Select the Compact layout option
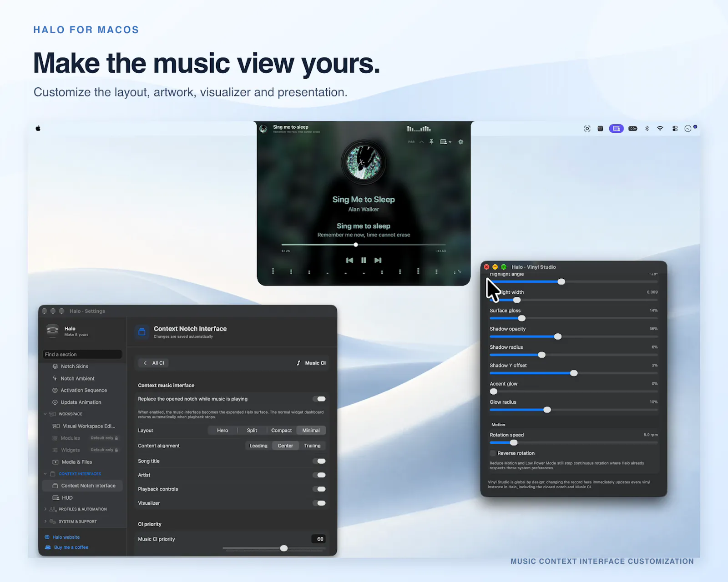The height and width of the screenshot is (582, 728). [x=282, y=431]
